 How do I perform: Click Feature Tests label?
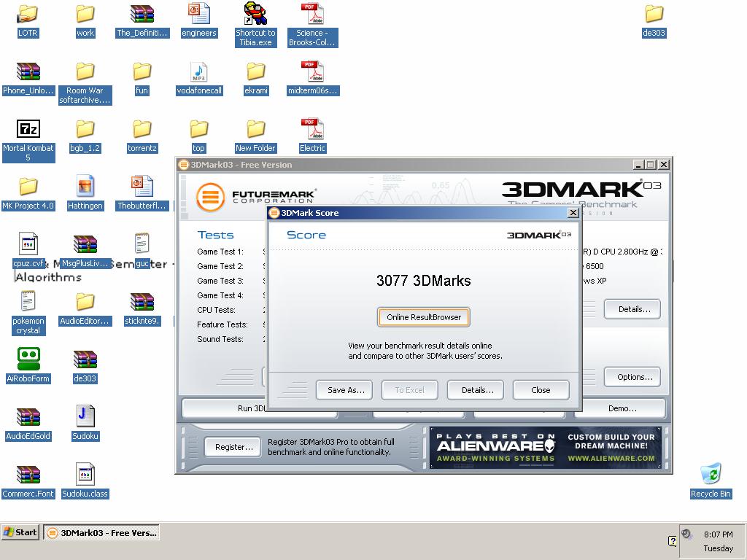[x=222, y=324]
